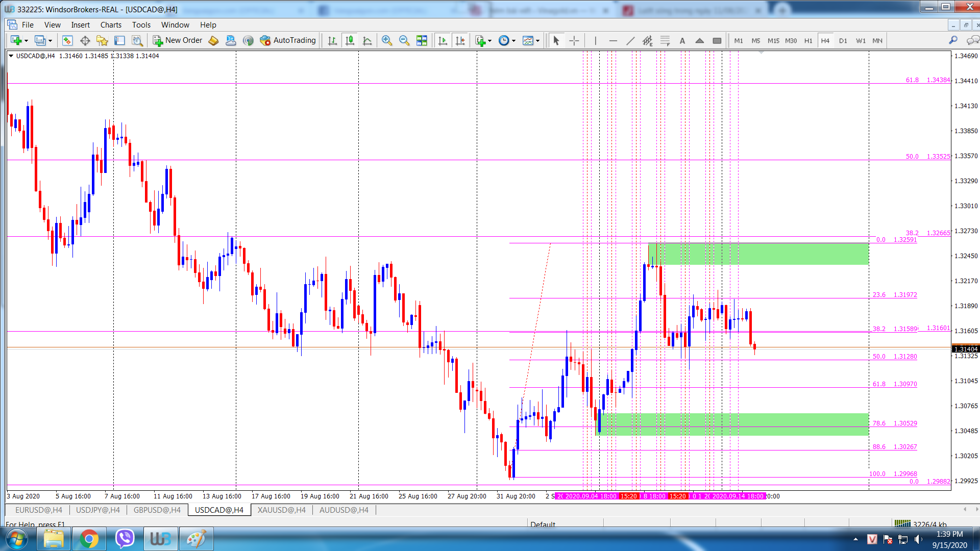The image size is (980, 551).
Task: Open the New Chart toolbar icon
Action: tap(16, 40)
